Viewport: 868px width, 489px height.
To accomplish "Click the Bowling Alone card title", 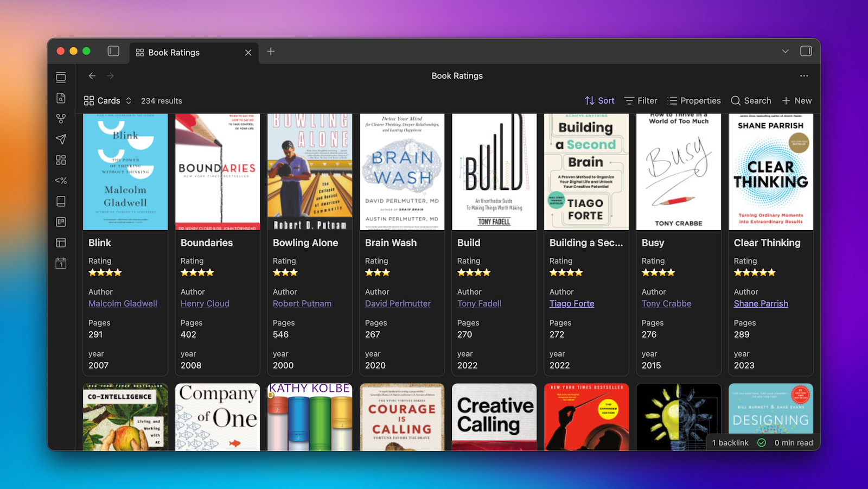I will [x=305, y=243].
